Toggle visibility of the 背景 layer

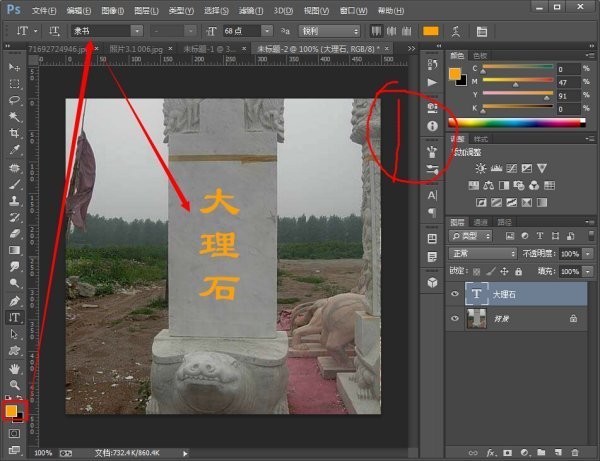pos(455,318)
